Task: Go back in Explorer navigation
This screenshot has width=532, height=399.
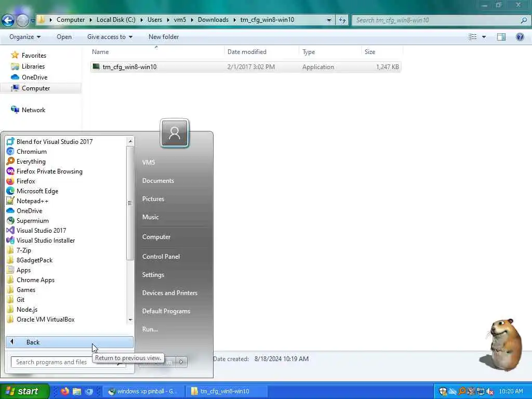Action: pyautogui.click(x=8, y=20)
